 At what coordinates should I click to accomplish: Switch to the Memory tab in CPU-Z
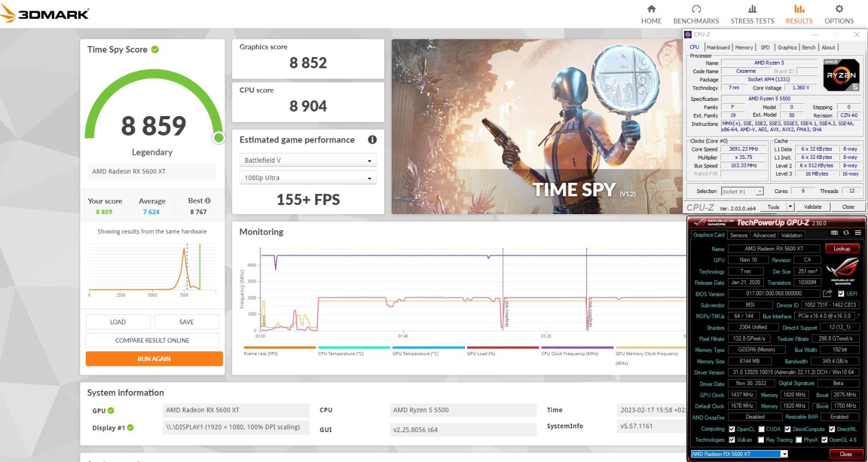point(744,47)
